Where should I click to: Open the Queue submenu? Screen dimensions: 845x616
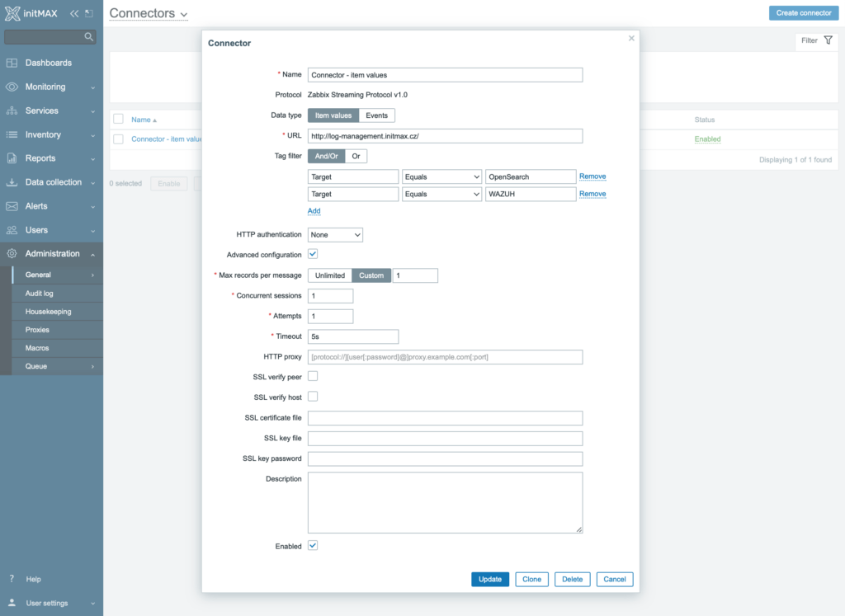pos(57,366)
